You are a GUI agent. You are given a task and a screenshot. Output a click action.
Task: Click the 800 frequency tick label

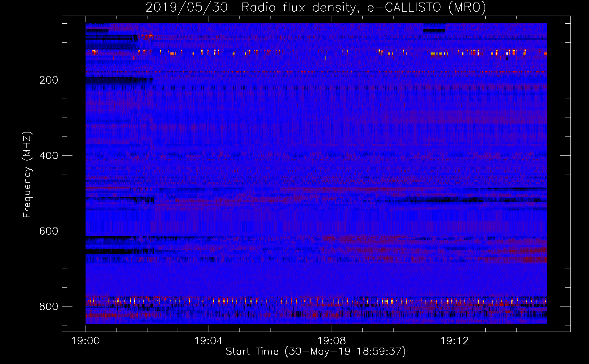49,307
